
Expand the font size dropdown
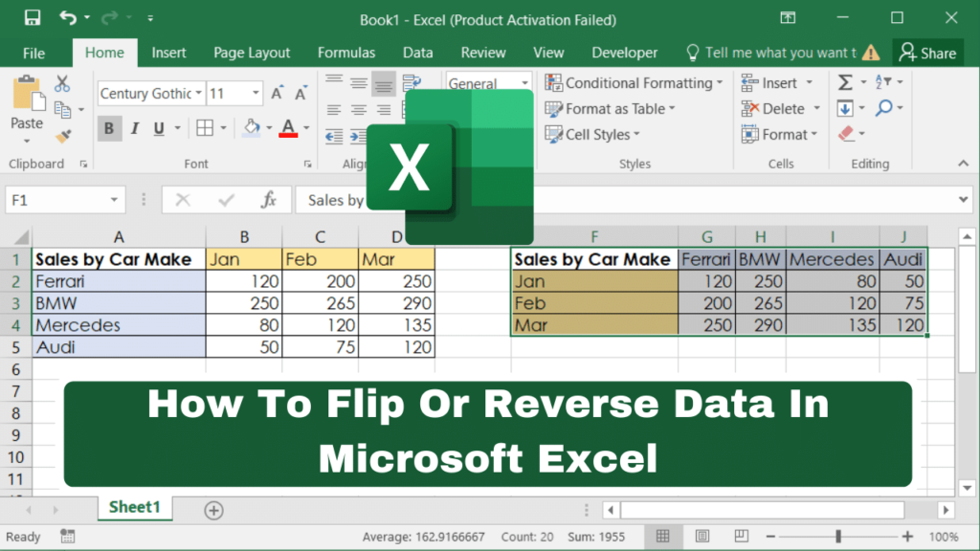click(x=256, y=93)
